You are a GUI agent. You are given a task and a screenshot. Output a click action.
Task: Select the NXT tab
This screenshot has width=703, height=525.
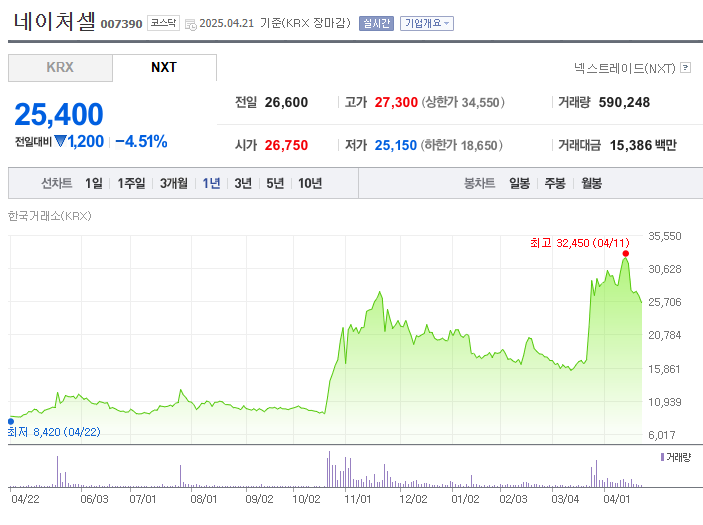pyautogui.click(x=164, y=68)
